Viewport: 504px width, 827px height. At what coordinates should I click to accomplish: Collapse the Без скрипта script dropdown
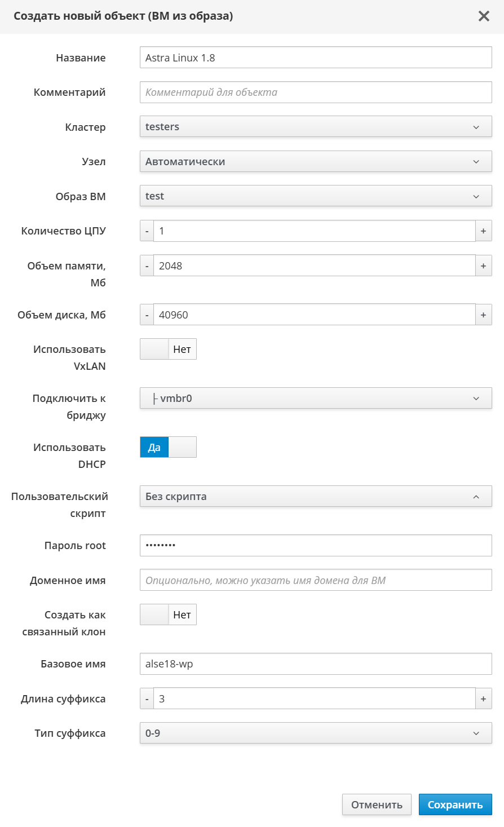[x=316, y=497]
